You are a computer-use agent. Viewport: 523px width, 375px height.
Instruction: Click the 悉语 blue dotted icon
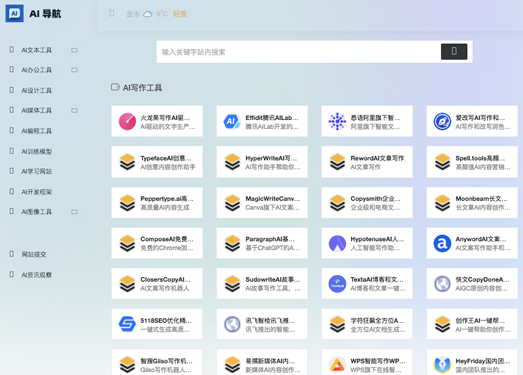(x=337, y=121)
